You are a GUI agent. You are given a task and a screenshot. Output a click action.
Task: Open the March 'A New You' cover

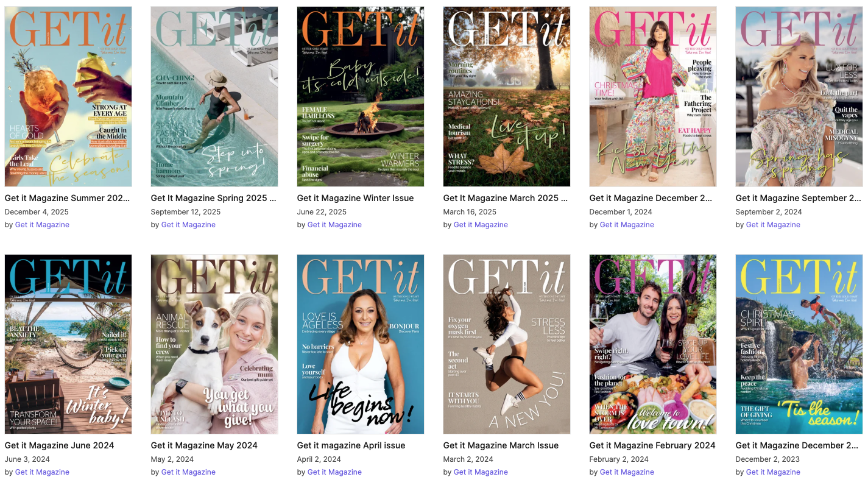tap(507, 344)
